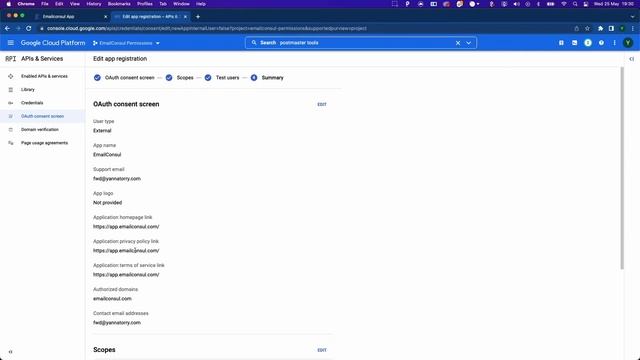Collapse the left sidebar panel
The image size is (640, 360).
[11, 351]
